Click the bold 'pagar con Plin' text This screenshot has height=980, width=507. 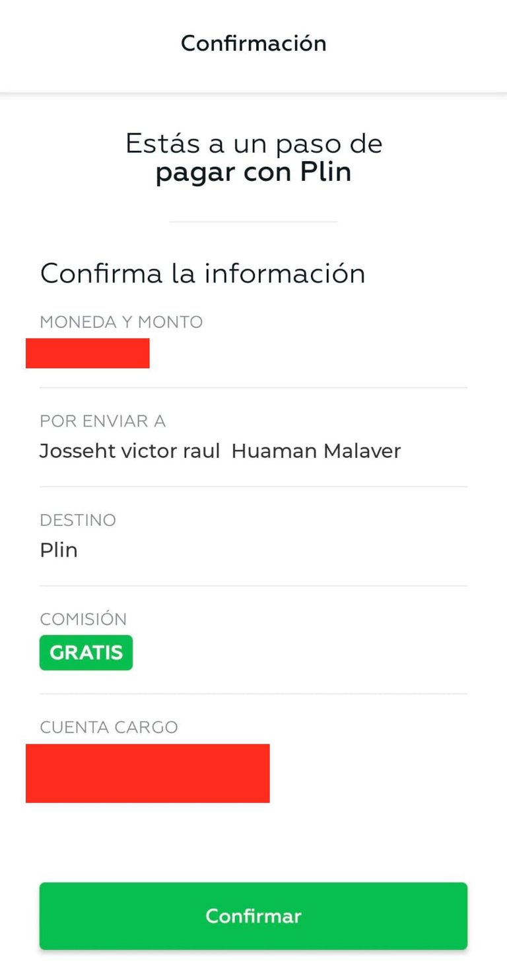pos(253,173)
